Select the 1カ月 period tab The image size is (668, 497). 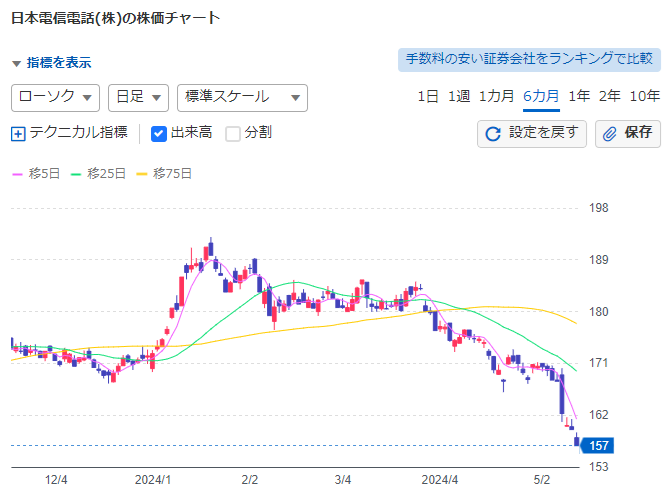tap(496, 97)
